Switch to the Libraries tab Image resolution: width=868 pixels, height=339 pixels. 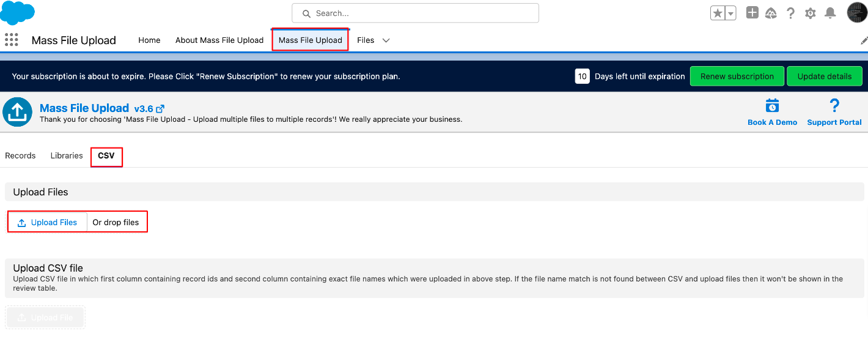(67, 155)
